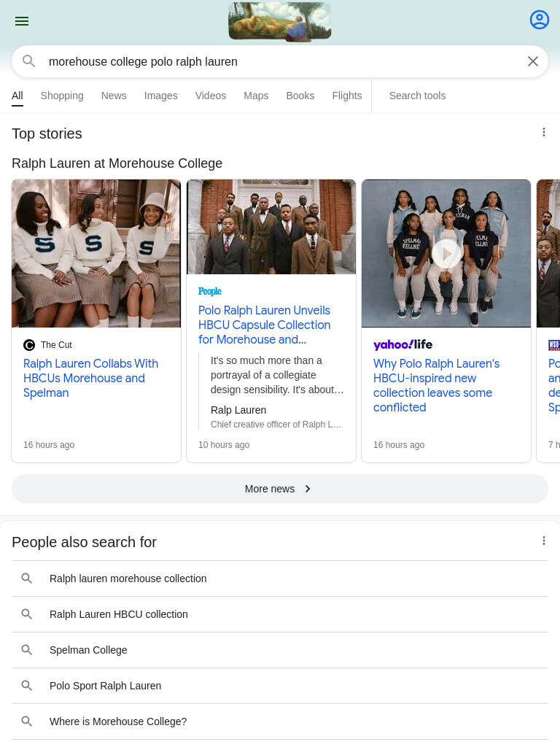Click the More news button
Viewport: 560px width, 747px height.
tap(280, 489)
